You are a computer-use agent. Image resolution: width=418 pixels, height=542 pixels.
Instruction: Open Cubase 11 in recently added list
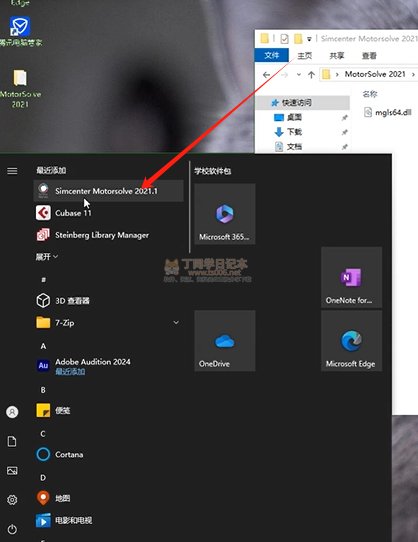(x=108, y=213)
